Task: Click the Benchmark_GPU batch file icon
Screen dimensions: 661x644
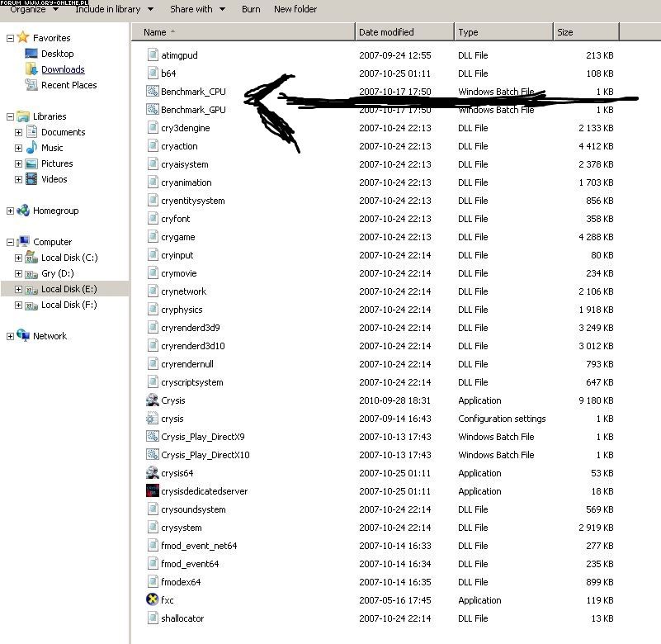Action: click(152, 109)
